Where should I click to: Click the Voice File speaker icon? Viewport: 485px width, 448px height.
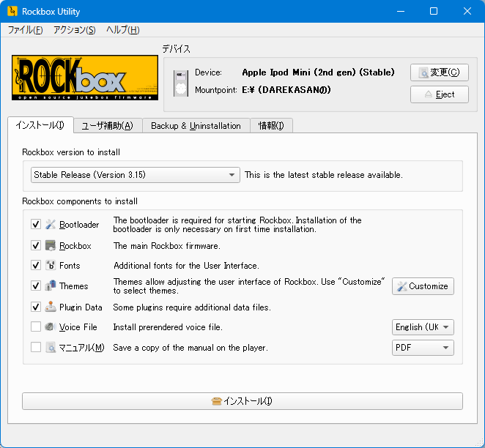(51, 327)
